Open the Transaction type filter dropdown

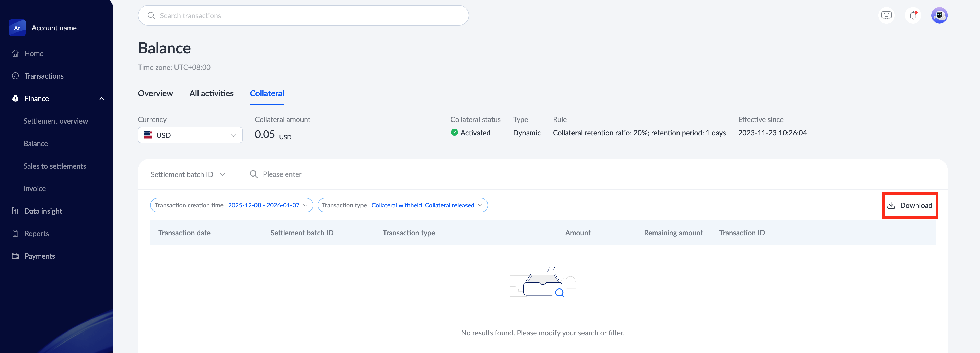pos(402,205)
